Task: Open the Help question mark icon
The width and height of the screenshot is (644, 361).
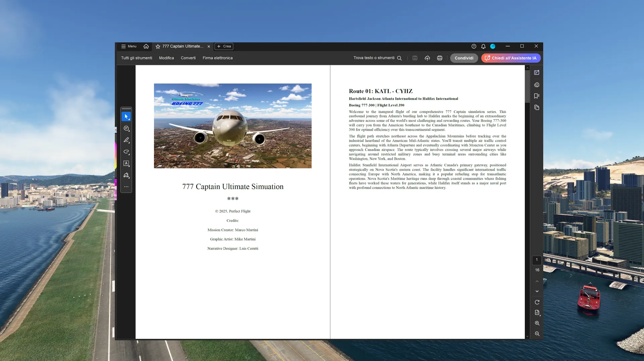Action: click(x=474, y=46)
